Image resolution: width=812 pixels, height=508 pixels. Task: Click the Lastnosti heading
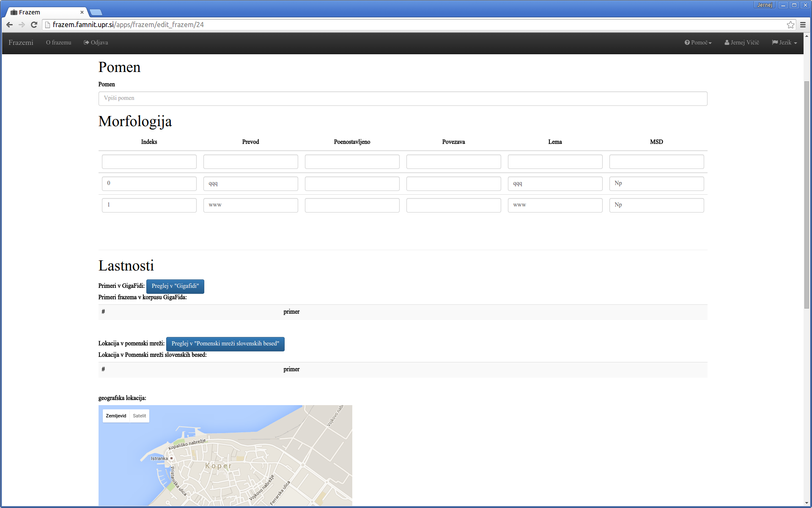coord(126,266)
